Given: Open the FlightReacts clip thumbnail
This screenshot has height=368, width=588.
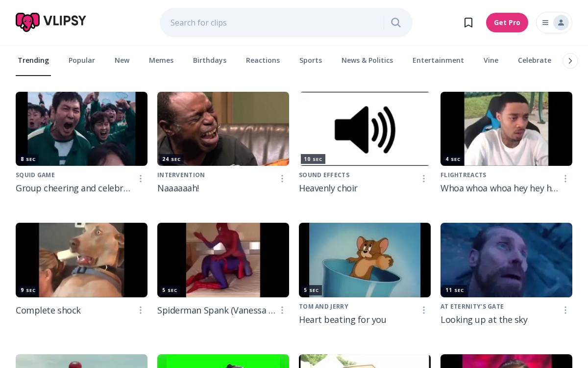Looking at the screenshot, I should tap(506, 129).
